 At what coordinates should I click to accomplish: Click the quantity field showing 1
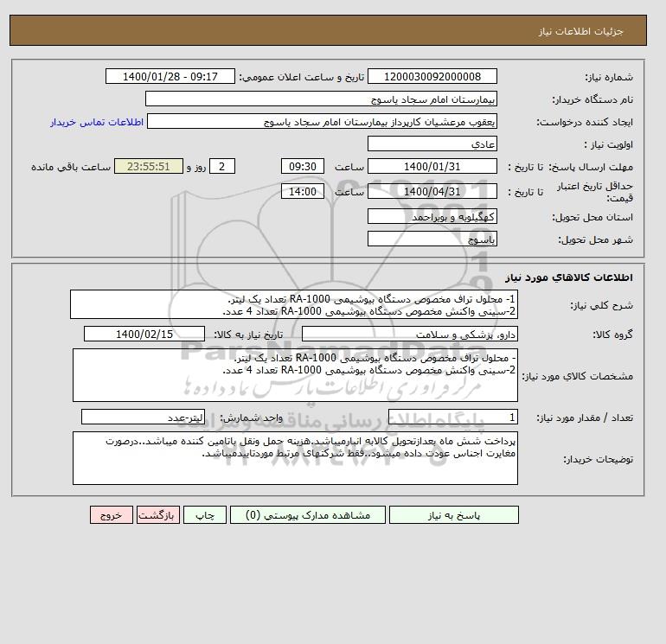click(x=453, y=418)
